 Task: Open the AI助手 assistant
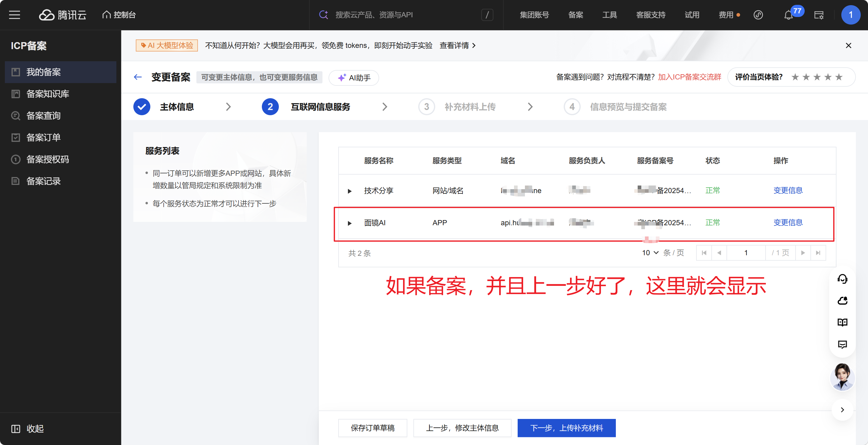pyautogui.click(x=354, y=78)
